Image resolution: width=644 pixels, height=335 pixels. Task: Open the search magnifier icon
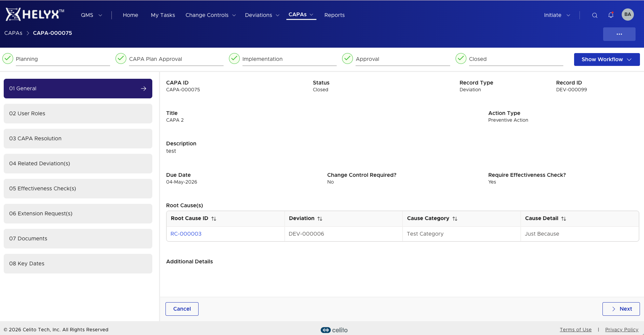[x=595, y=15]
